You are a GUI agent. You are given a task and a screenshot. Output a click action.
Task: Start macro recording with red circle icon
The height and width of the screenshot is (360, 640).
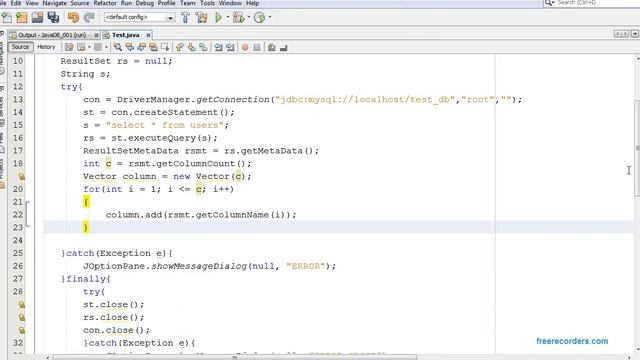(245, 47)
